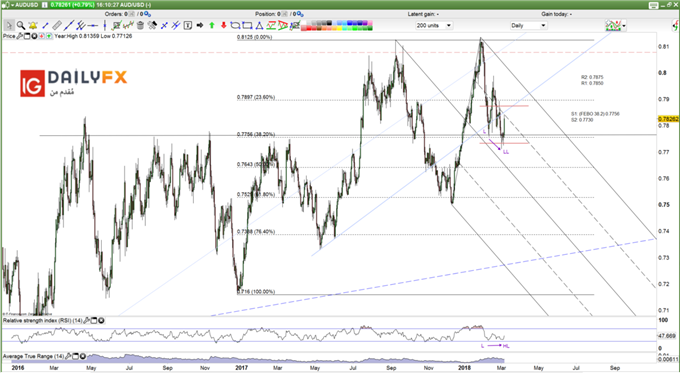Open the 200 units quantity dropdown
The width and height of the screenshot is (680, 373).
(434, 26)
